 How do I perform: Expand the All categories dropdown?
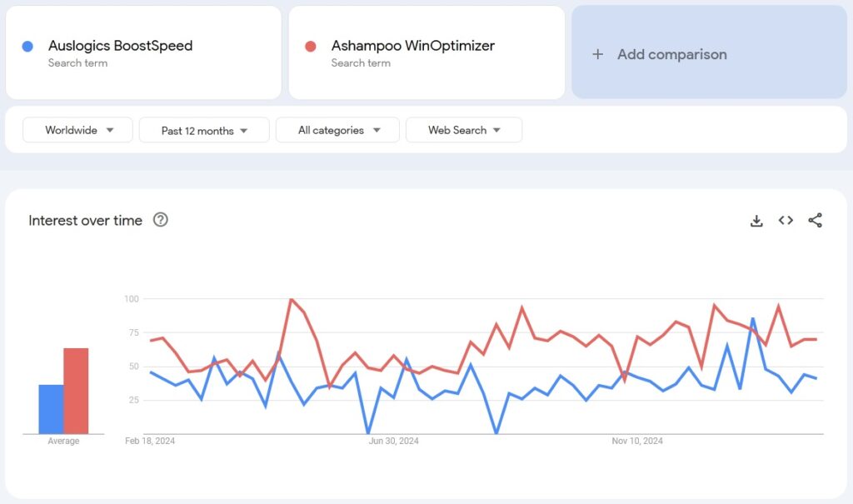(338, 130)
